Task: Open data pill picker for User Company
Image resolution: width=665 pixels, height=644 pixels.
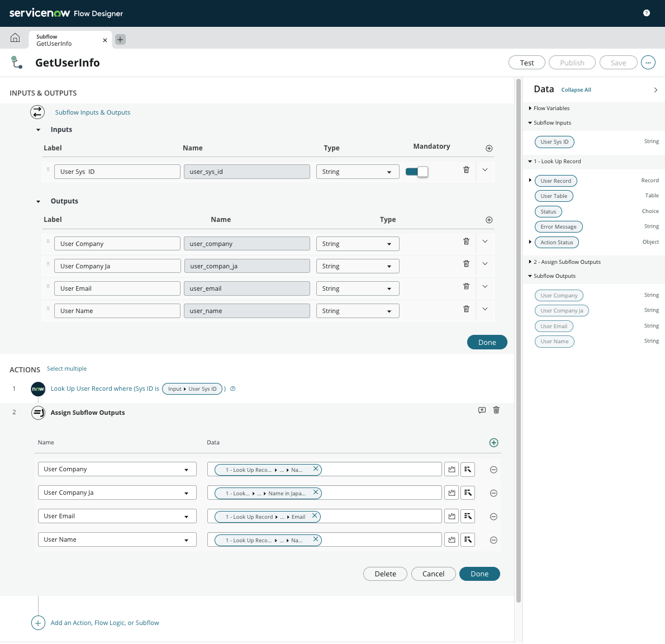Action: [467, 469]
